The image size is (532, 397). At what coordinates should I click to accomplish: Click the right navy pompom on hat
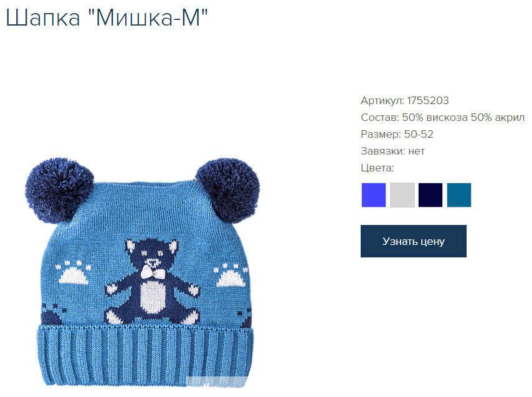(x=227, y=190)
